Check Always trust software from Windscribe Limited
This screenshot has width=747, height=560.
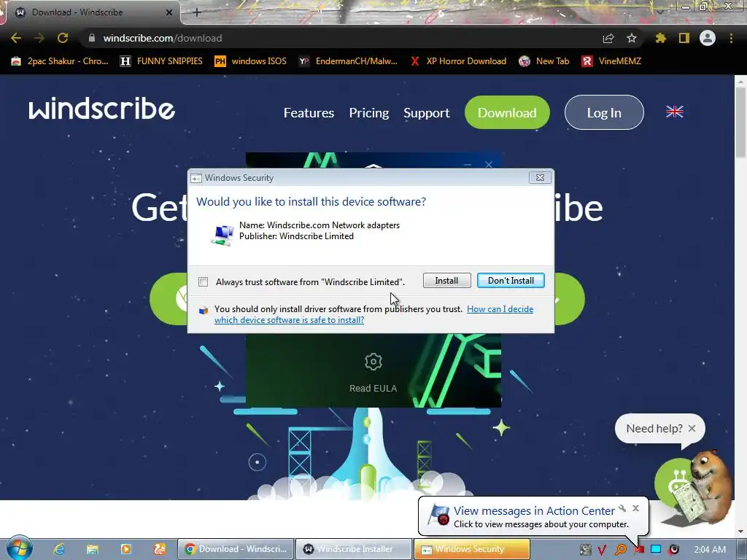pyautogui.click(x=204, y=282)
